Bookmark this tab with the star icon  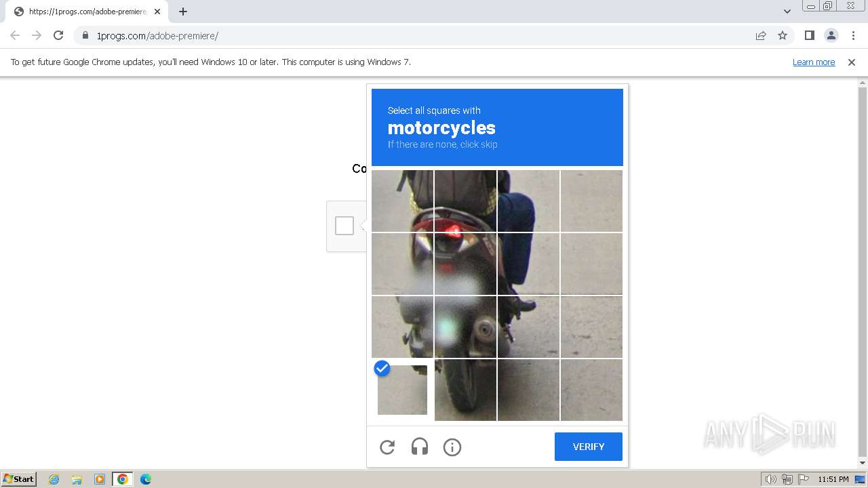pos(783,35)
